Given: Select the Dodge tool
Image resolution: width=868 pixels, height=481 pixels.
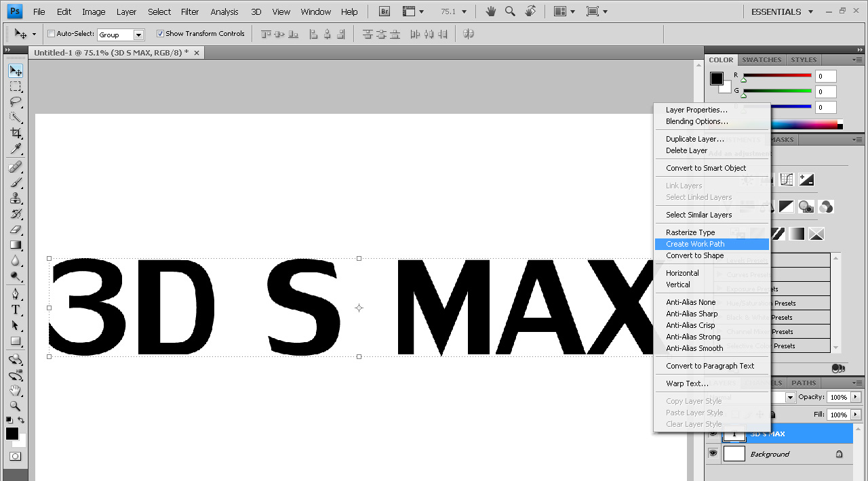Looking at the screenshot, I should pos(16,276).
